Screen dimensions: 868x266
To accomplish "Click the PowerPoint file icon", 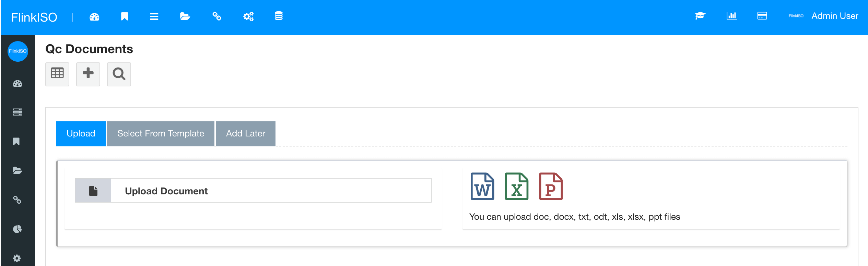I will click(551, 186).
